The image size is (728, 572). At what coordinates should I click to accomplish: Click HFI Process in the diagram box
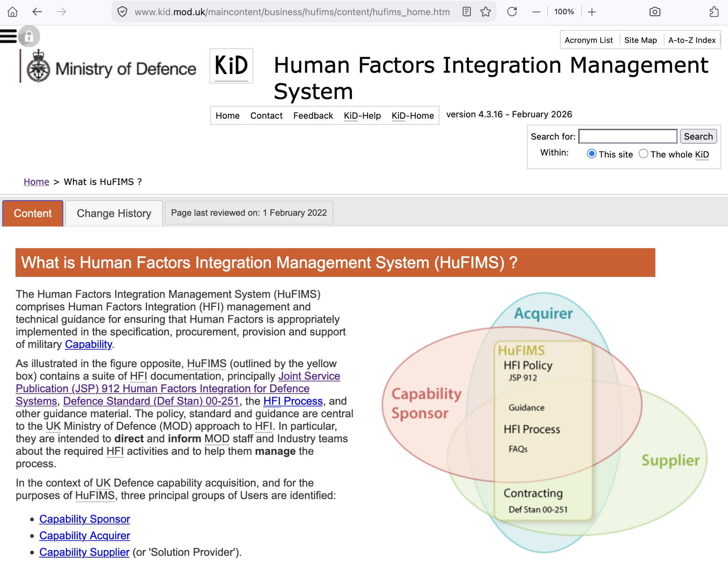[532, 429]
